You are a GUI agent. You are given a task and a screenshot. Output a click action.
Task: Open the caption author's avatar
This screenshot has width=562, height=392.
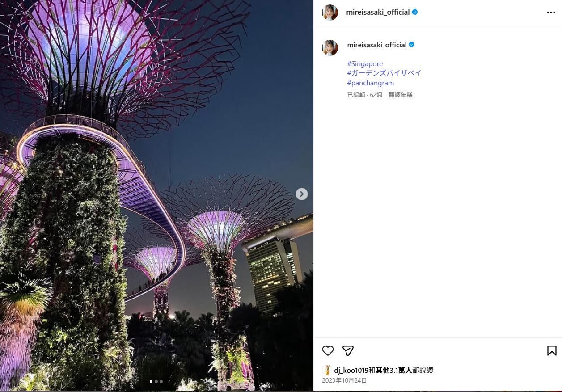point(330,48)
